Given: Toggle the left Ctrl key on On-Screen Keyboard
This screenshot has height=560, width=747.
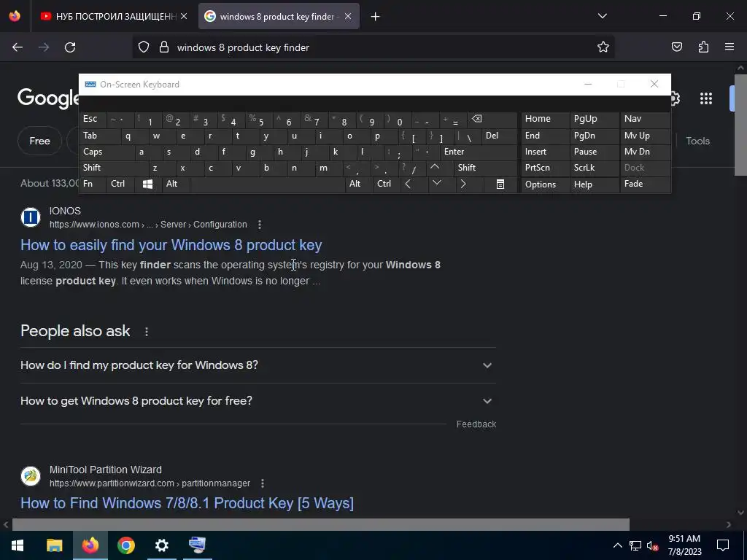Looking at the screenshot, I should pos(120,184).
